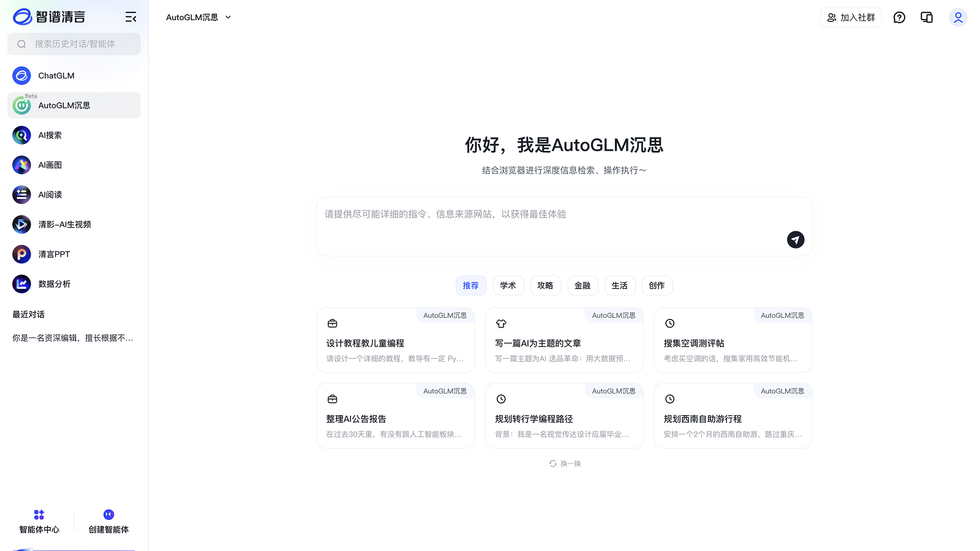Open the help question mark icon

click(x=899, y=17)
